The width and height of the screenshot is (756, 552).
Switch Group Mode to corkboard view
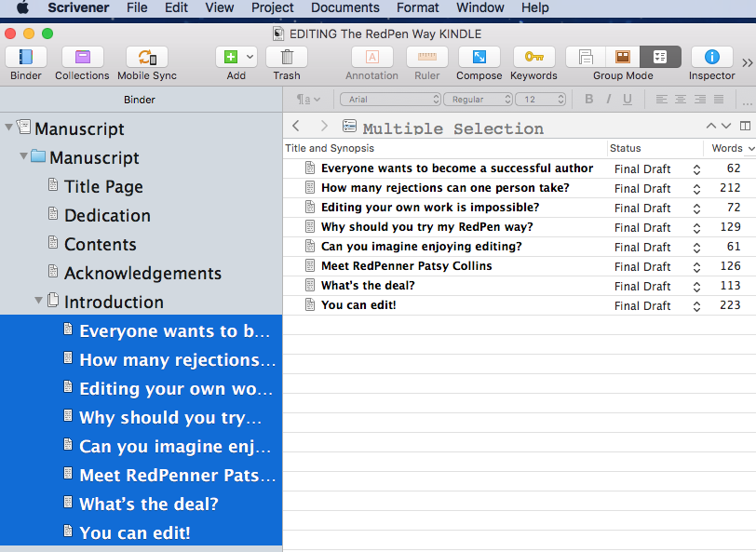[x=623, y=58]
